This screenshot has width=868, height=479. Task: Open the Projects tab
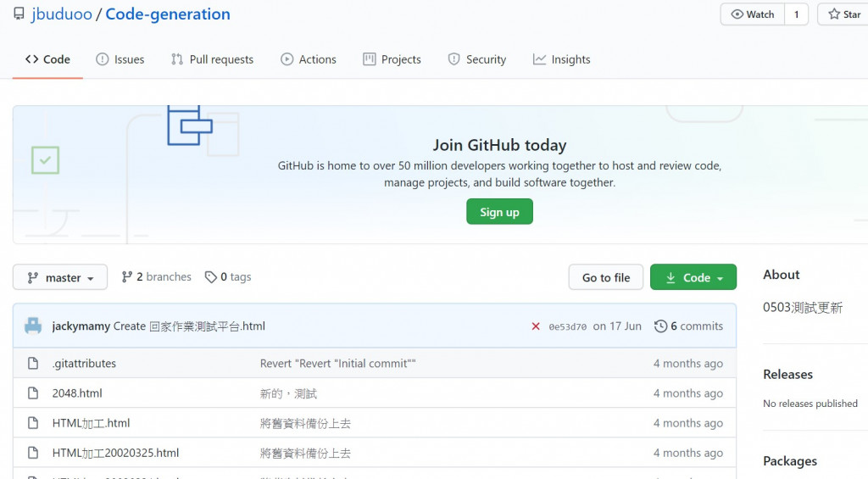392,59
